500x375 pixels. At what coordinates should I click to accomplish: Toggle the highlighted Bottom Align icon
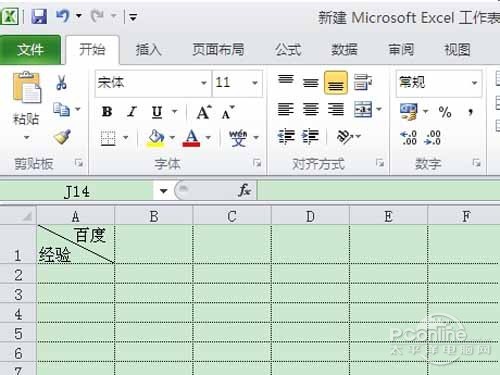[336, 82]
